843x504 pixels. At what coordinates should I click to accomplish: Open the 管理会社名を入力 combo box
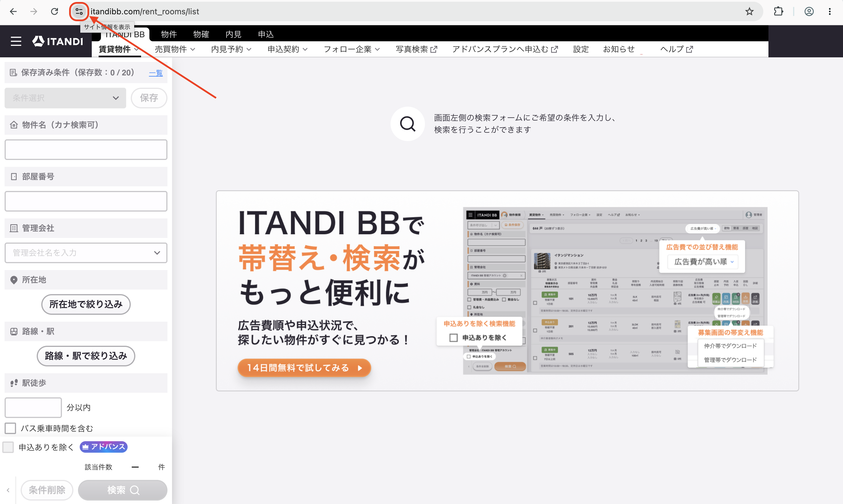pyautogui.click(x=86, y=253)
